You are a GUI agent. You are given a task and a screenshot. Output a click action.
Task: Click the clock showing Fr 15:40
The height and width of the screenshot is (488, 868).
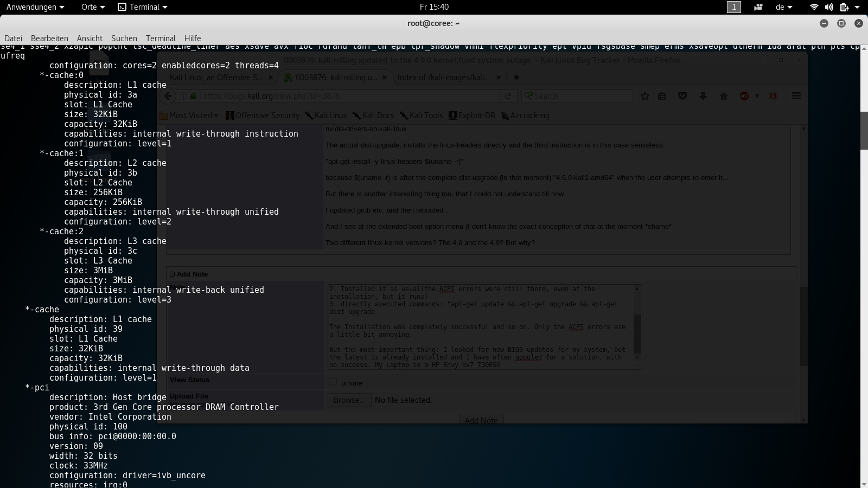[x=434, y=7]
